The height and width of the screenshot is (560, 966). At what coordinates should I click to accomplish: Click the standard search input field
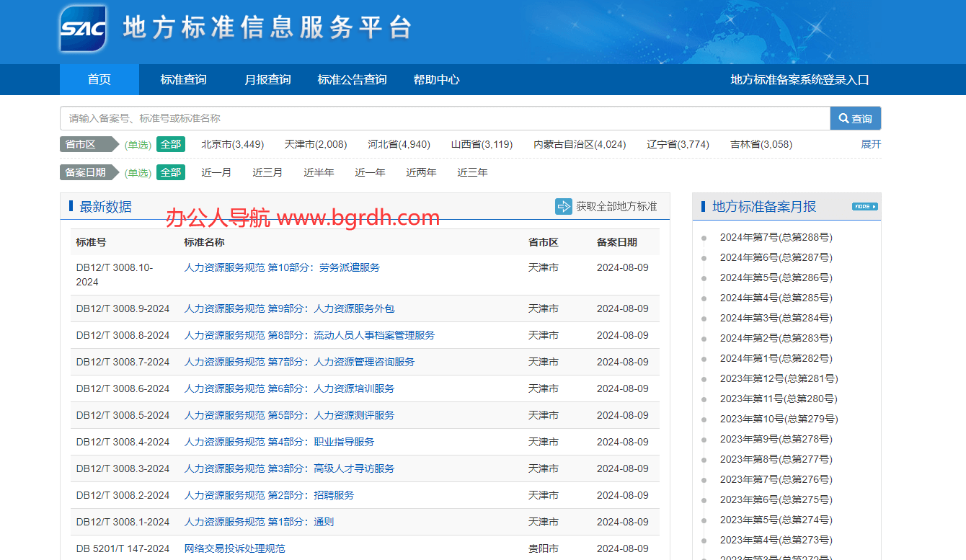click(445, 118)
